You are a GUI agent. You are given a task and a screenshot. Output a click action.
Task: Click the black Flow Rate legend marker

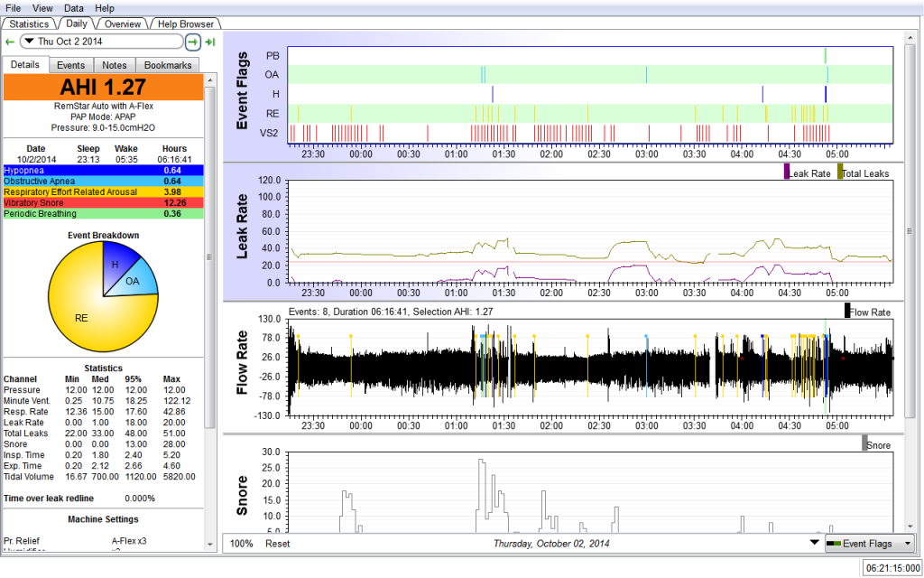(847, 311)
